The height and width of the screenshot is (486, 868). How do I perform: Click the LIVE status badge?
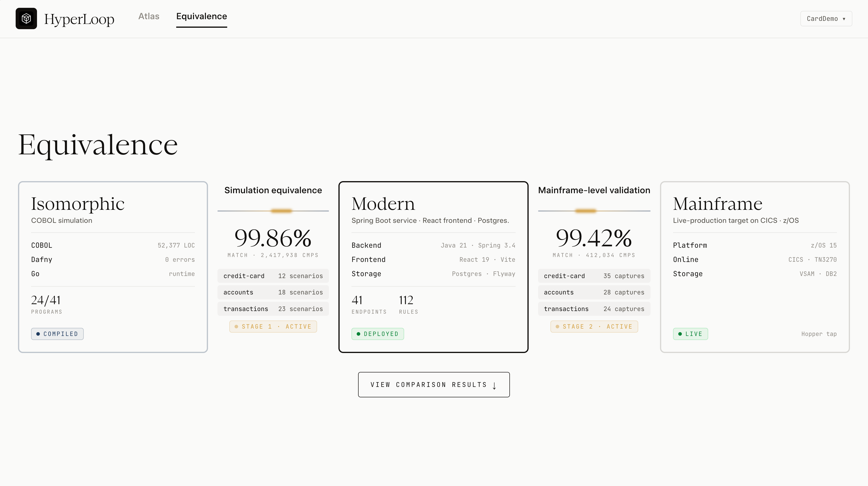click(x=690, y=334)
